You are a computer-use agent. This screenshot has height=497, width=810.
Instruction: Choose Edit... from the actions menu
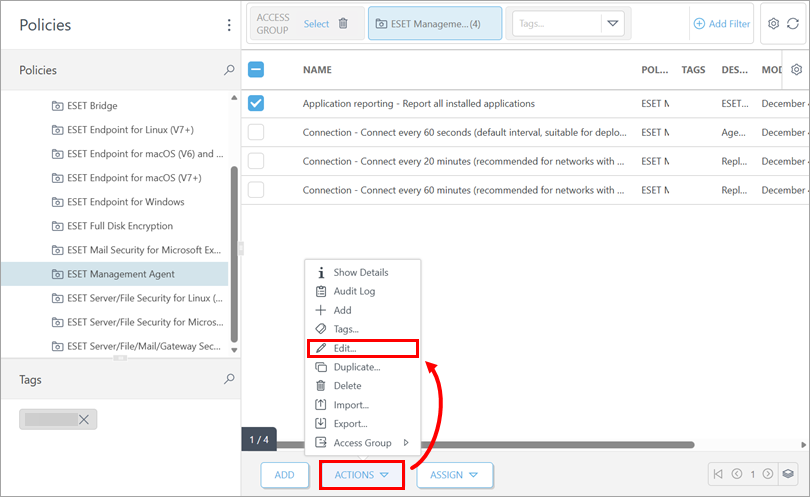pyautogui.click(x=344, y=348)
